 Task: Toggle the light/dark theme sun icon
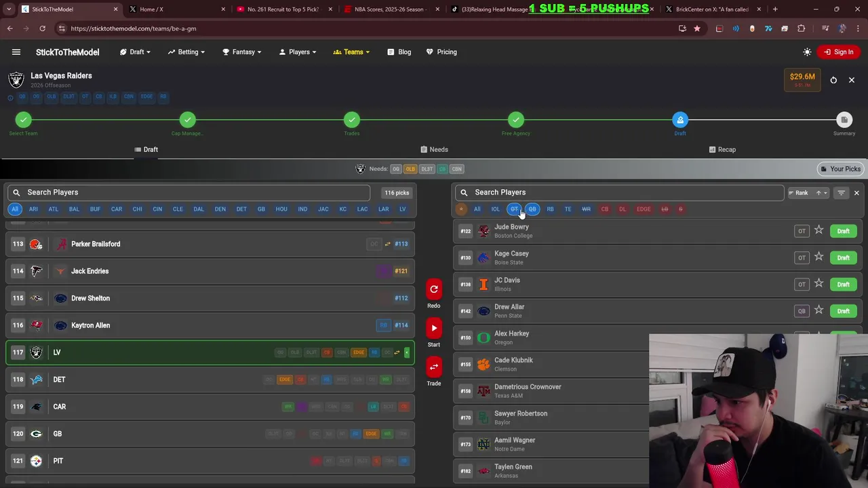click(x=807, y=52)
